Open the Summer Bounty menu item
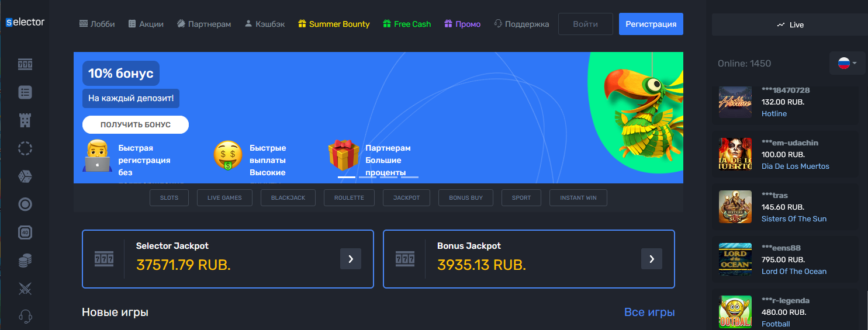 [x=334, y=24]
